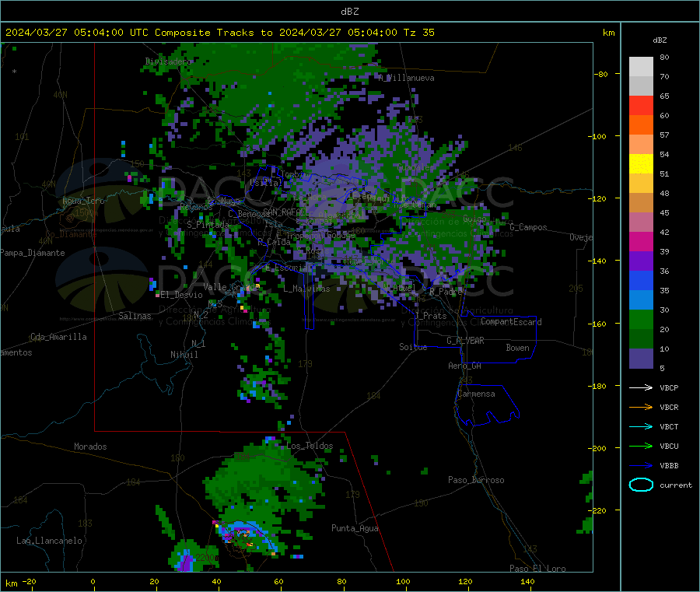Click the 'Valle_Grande' map label
This screenshot has height=592, width=700.
(231, 286)
